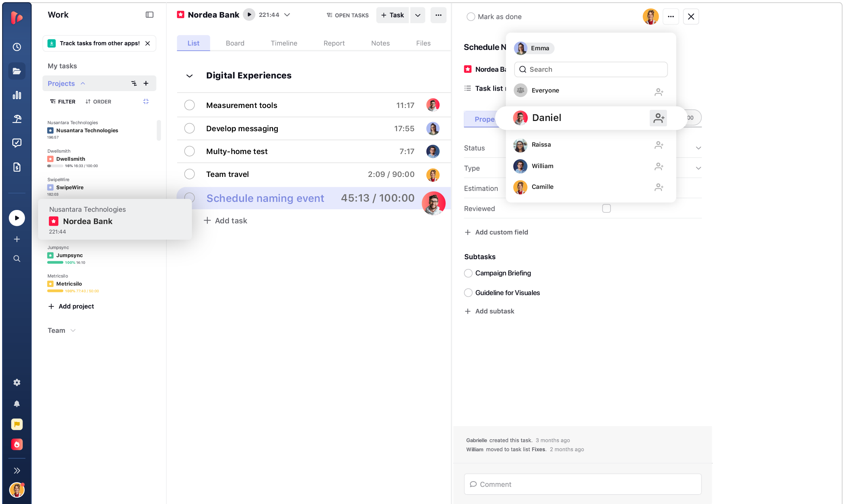Screen dimensions: 844x504
Task: Mark Team travel task complete
Action: (190, 174)
